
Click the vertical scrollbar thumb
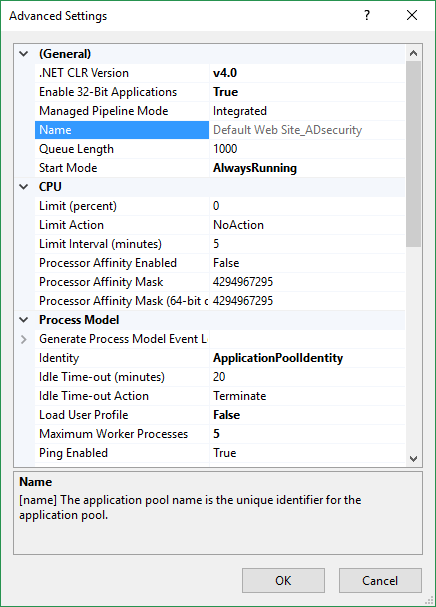click(414, 154)
